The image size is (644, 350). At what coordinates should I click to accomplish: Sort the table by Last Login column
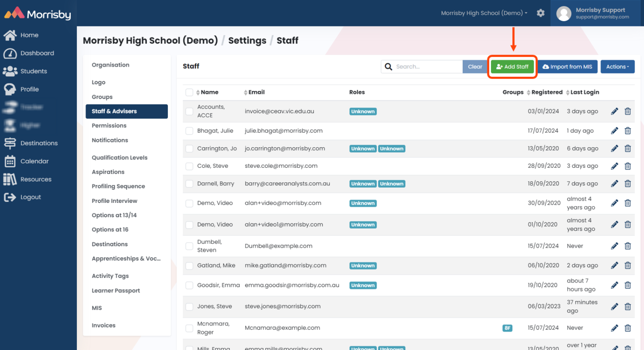[582, 92]
